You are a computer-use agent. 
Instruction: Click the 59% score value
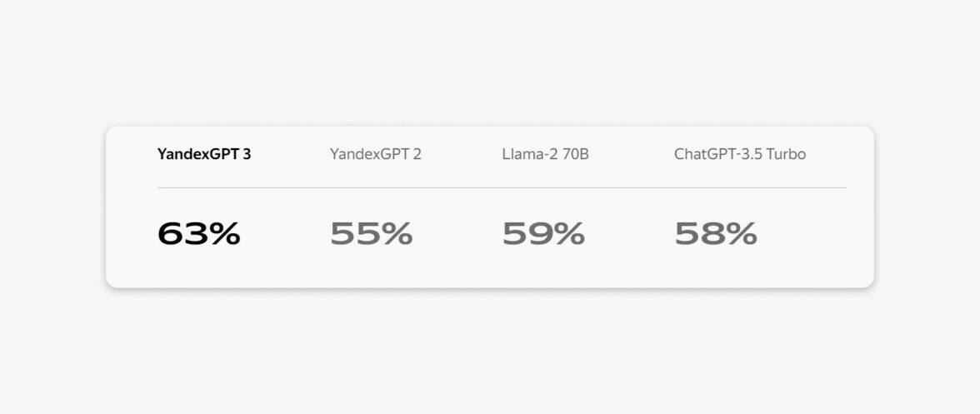coord(543,234)
